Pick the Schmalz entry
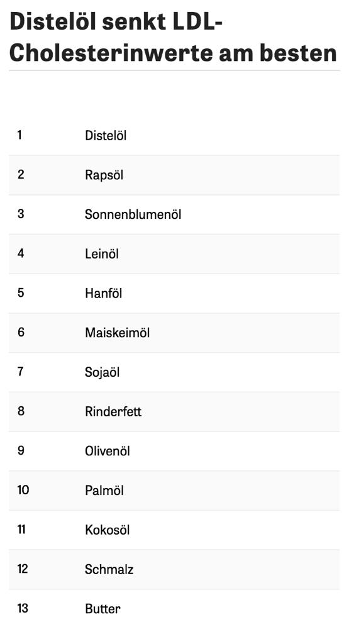This screenshot has width=344, height=644. click(109, 569)
